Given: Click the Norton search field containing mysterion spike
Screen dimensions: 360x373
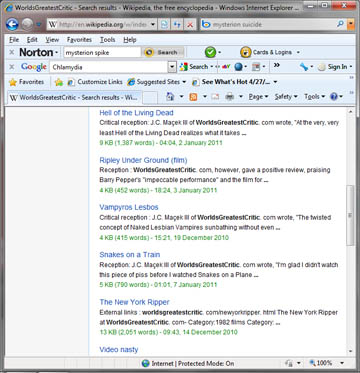Looking at the screenshot, I should coord(102,52).
